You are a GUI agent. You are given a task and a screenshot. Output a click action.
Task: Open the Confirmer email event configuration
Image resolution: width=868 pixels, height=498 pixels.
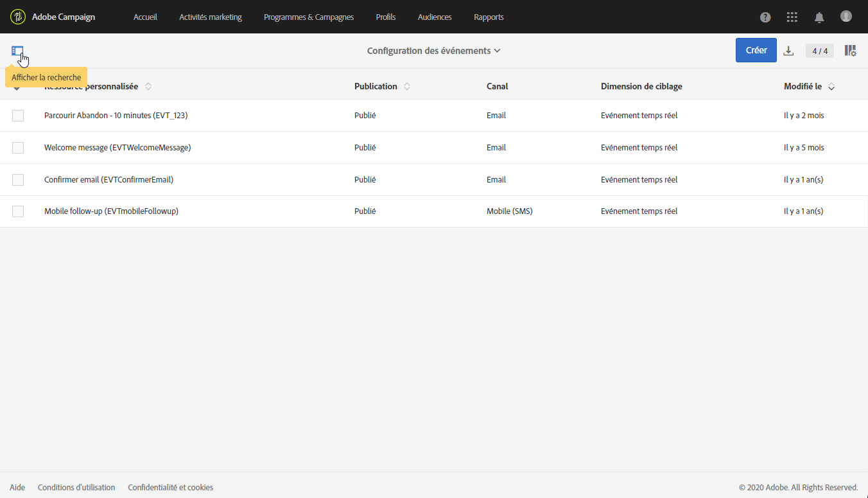point(108,180)
